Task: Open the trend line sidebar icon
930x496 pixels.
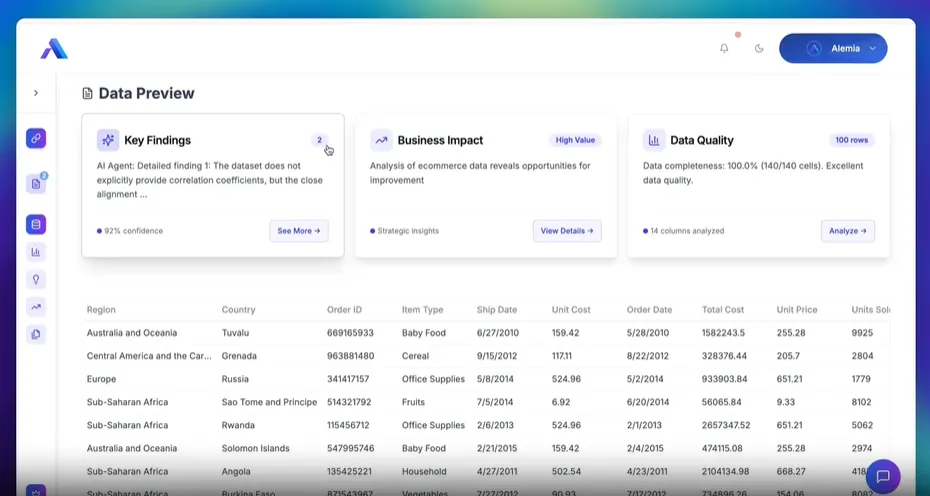Action: pos(36,307)
